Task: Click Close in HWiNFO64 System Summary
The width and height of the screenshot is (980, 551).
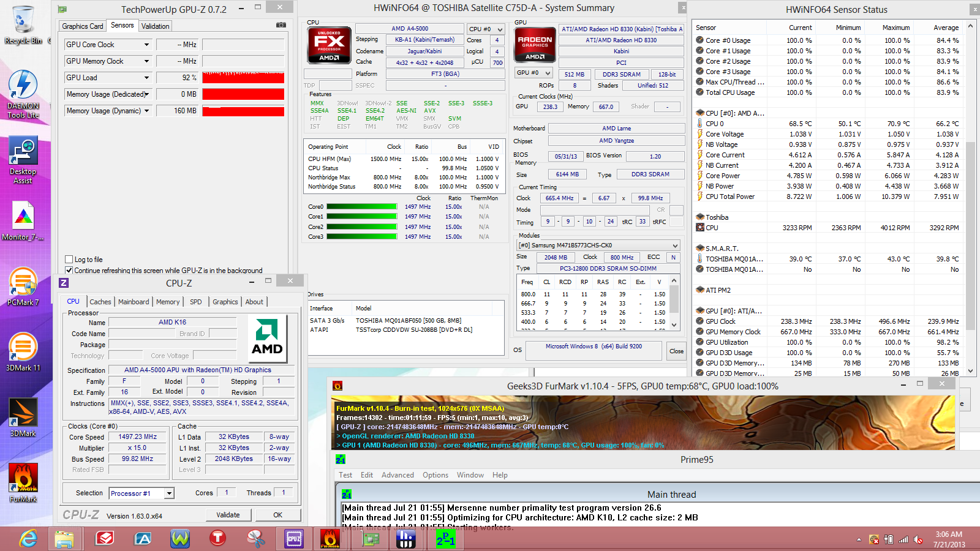Action: [676, 351]
